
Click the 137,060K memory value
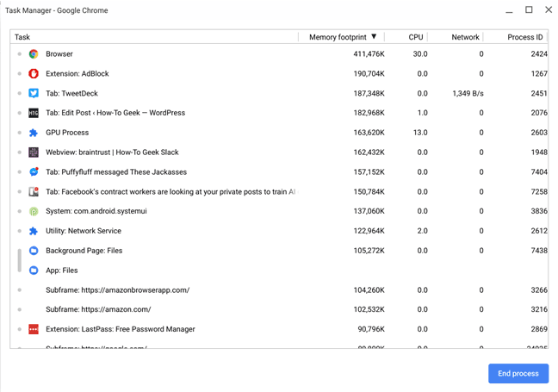point(369,211)
